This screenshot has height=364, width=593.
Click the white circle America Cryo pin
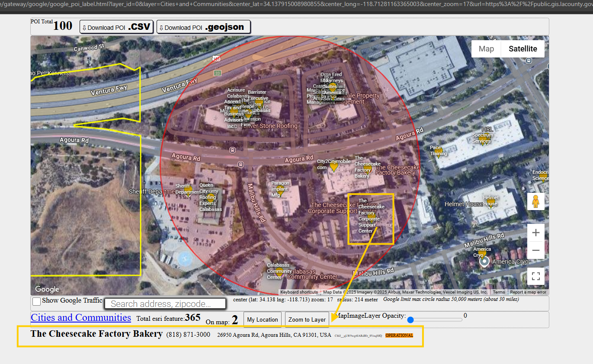click(484, 262)
